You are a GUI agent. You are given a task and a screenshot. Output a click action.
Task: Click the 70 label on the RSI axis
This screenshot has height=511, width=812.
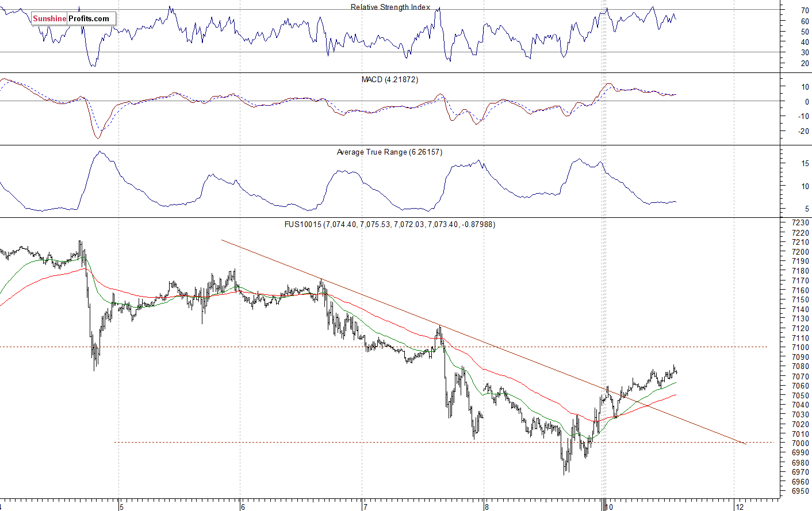click(x=805, y=11)
